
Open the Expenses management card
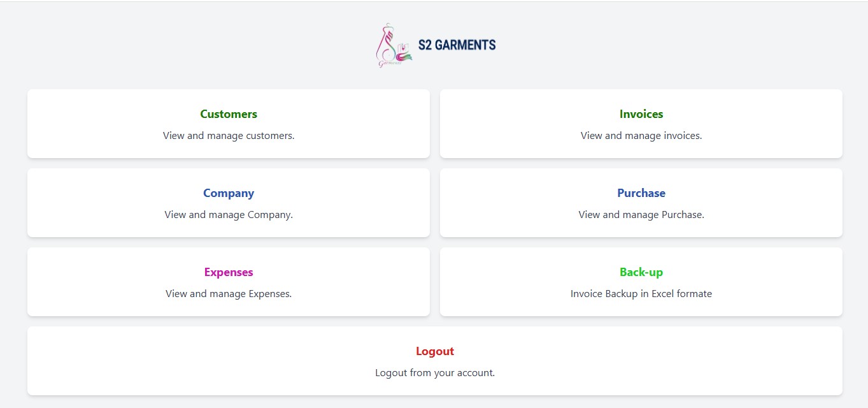pyautogui.click(x=228, y=281)
